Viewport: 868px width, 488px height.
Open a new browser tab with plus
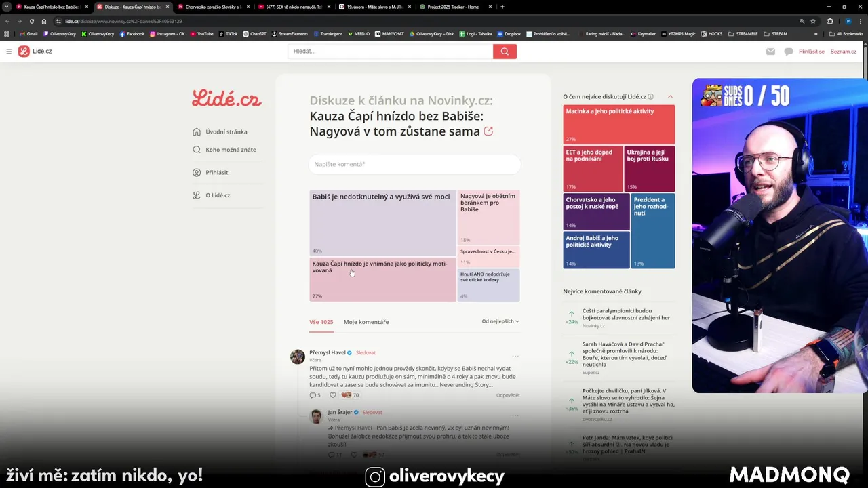tap(502, 7)
